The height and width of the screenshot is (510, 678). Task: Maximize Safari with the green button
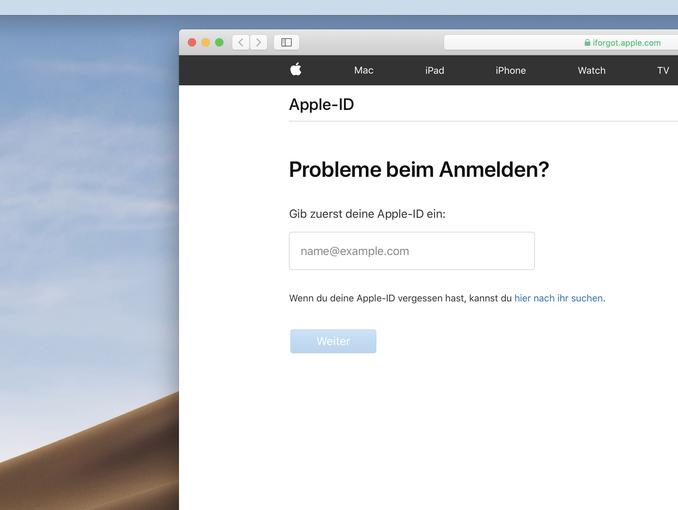219,42
